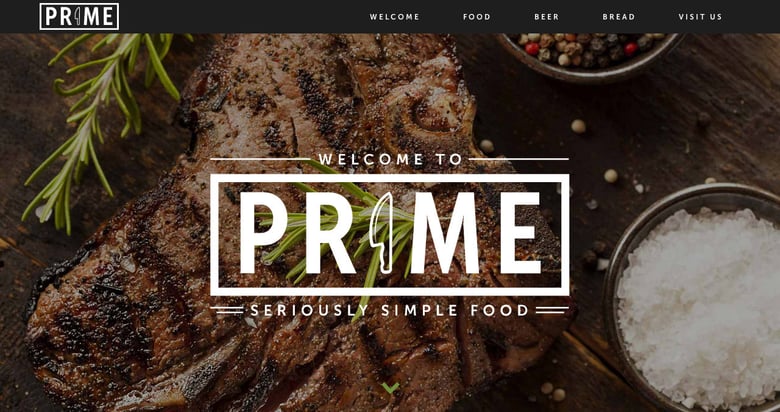Click the knife icon in the header logo
Viewport: 780px width, 412px height.
pos(77,17)
